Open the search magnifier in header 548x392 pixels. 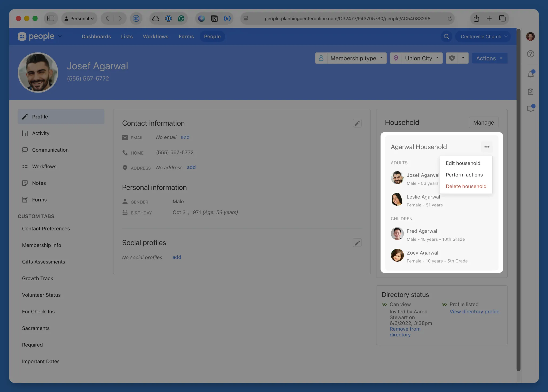(x=446, y=37)
